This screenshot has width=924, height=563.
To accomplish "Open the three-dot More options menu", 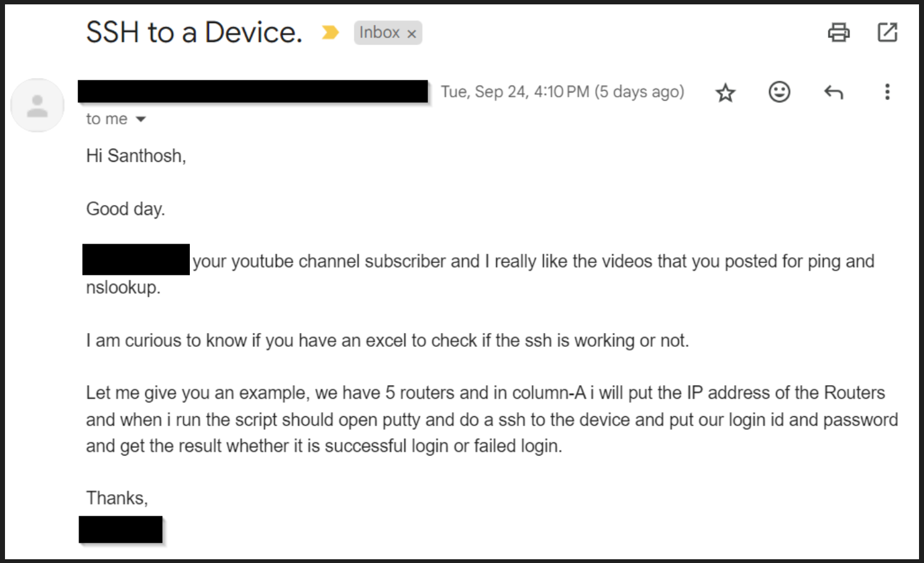I will pyautogui.click(x=887, y=92).
